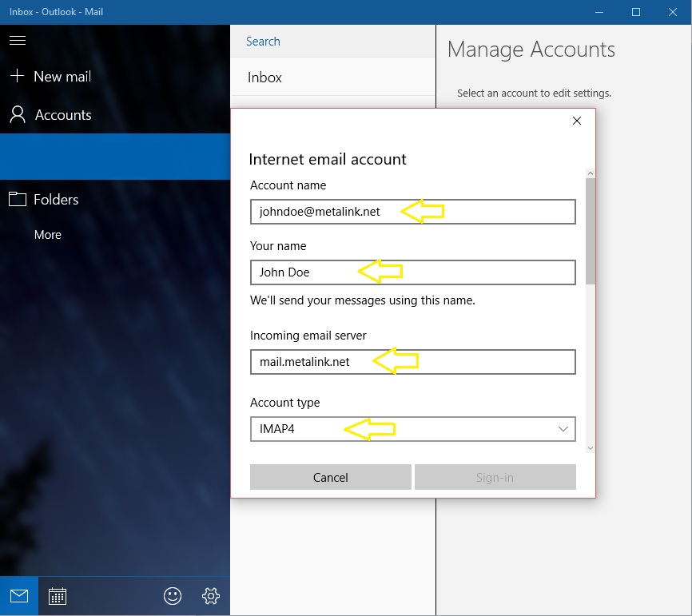Open the Folders list label

(x=56, y=200)
